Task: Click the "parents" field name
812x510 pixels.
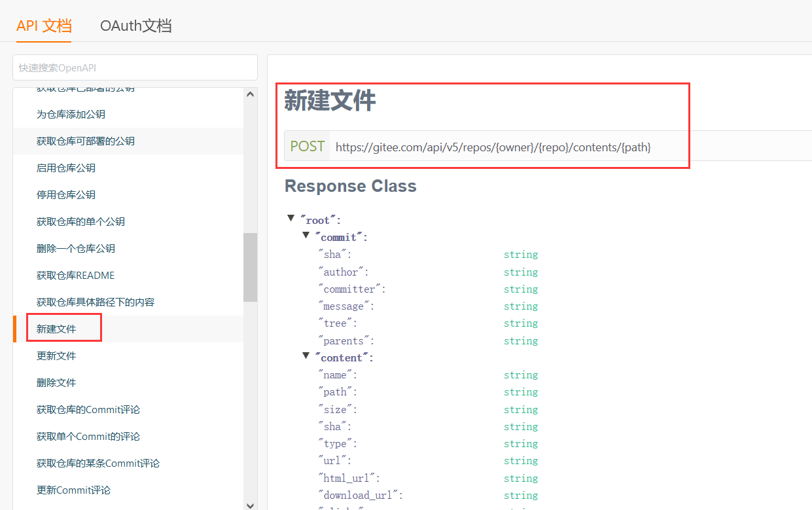Action: (346, 340)
